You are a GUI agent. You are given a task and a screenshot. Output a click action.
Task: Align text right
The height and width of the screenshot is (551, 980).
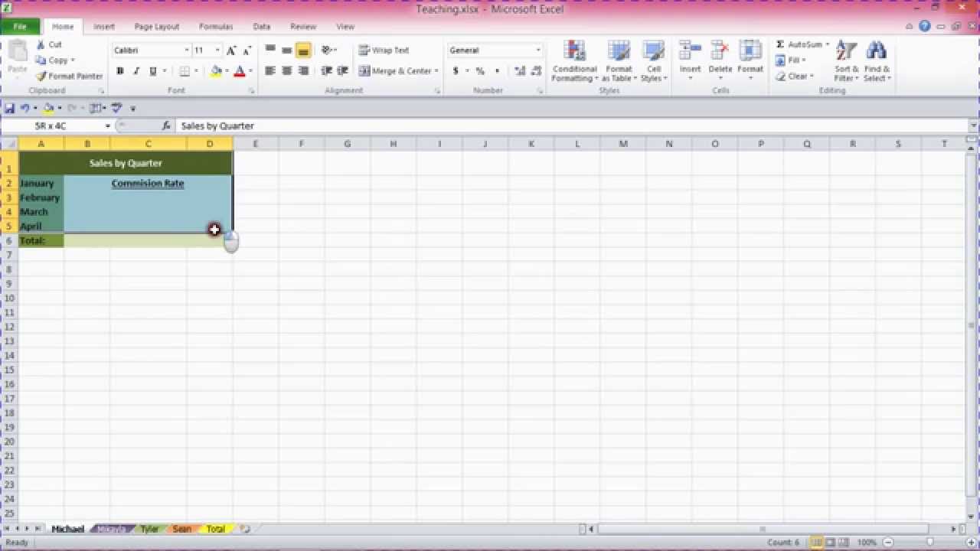[303, 70]
